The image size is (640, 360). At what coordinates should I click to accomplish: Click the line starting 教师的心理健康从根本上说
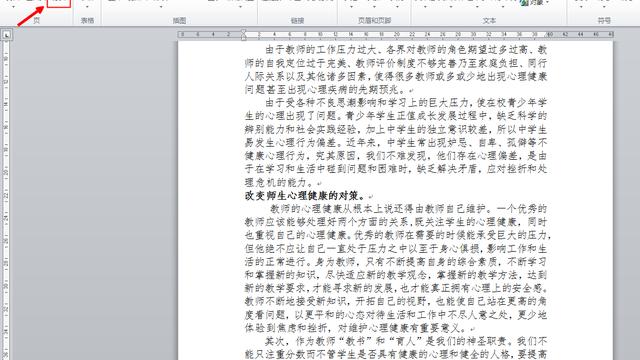point(408,209)
